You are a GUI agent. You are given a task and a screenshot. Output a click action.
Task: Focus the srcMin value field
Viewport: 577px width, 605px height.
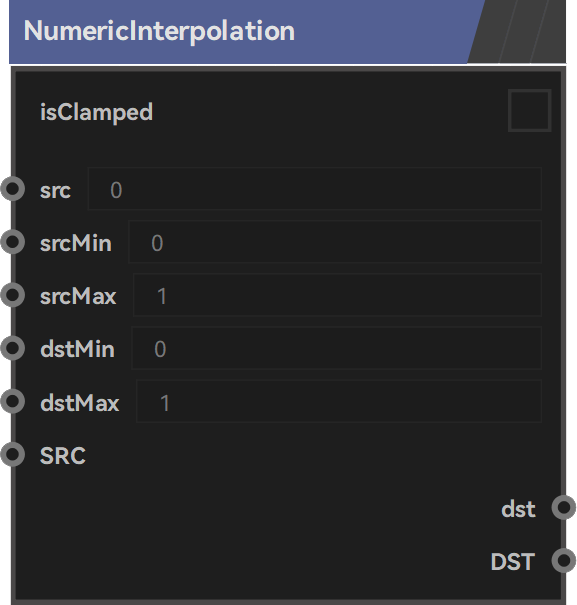[x=335, y=242]
